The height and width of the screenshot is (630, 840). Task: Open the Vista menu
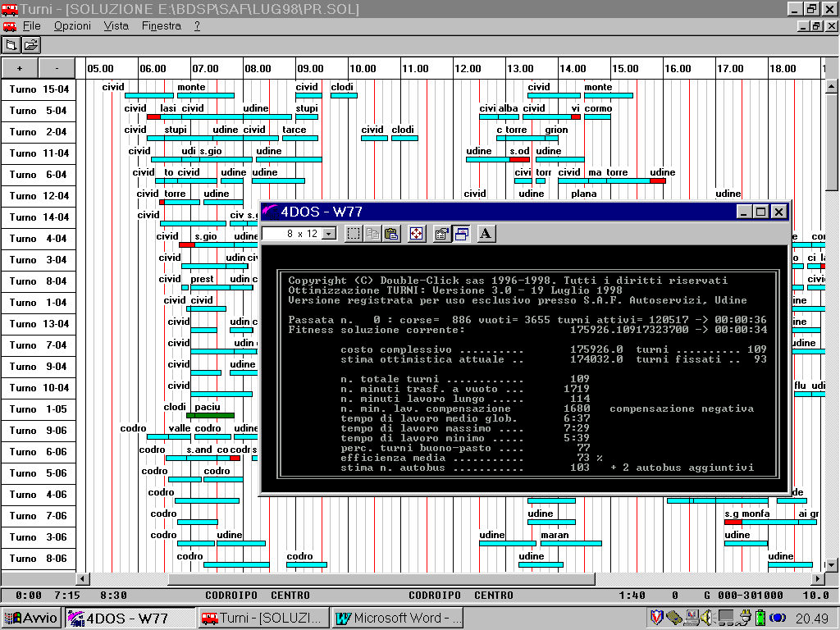pyautogui.click(x=116, y=25)
